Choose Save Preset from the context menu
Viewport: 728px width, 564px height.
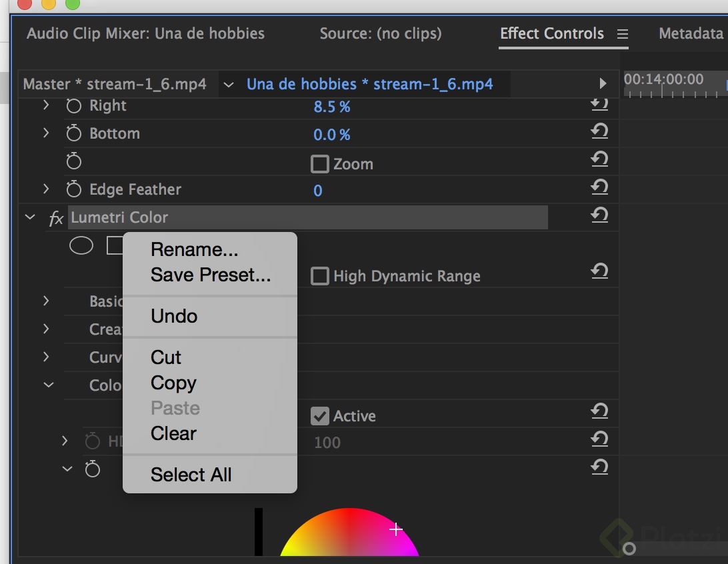211,275
